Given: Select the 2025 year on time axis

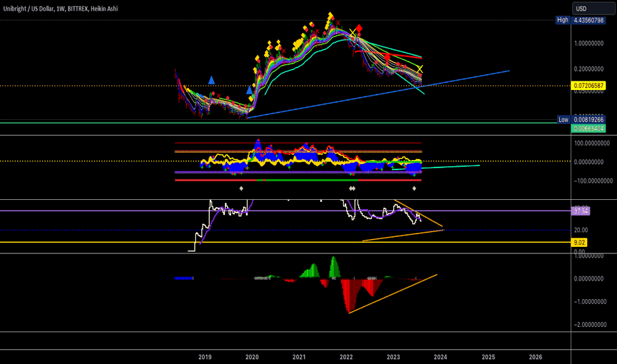Looking at the screenshot, I should point(489,357).
